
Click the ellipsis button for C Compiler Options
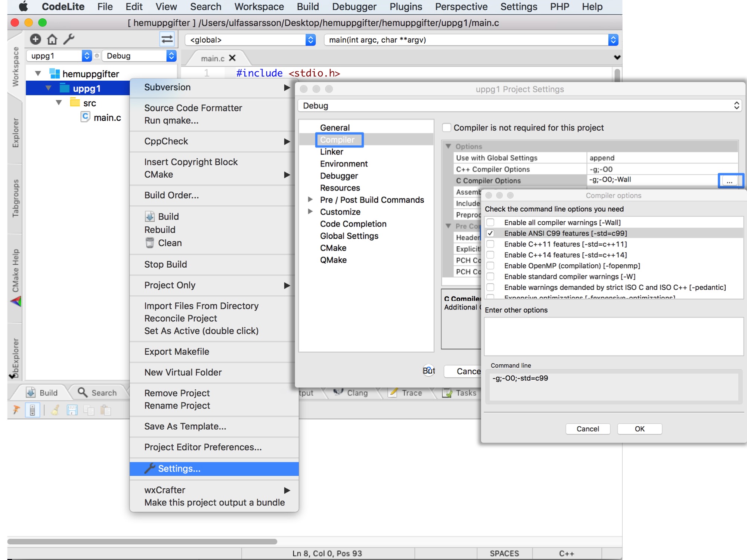click(x=729, y=181)
